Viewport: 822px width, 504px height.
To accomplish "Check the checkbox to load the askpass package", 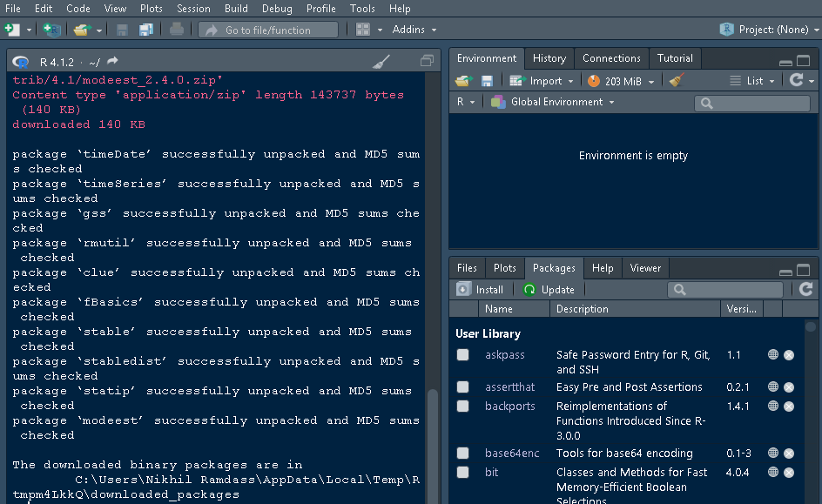I will [462, 355].
